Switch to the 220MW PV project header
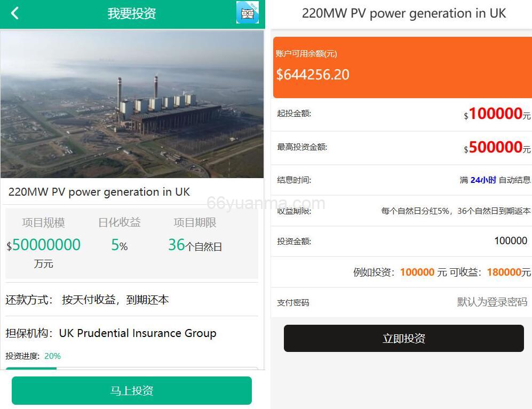 pos(404,13)
